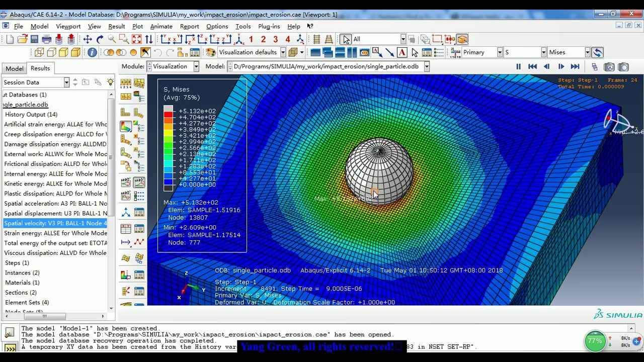Save the model database with floppy icon

coord(34,39)
